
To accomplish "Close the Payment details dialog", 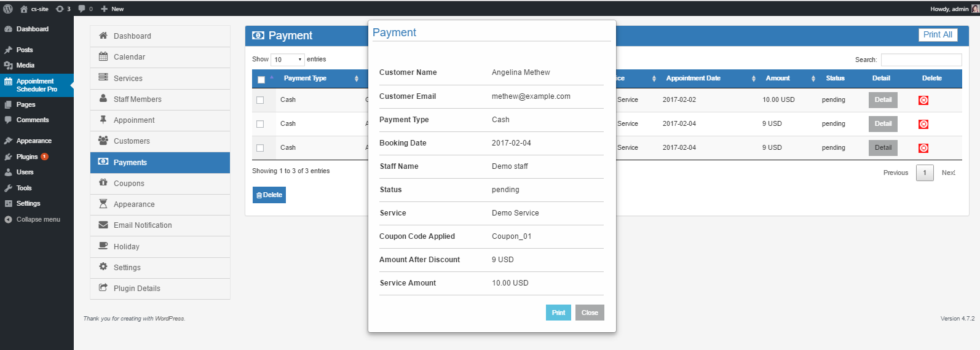I will pos(589,313).
